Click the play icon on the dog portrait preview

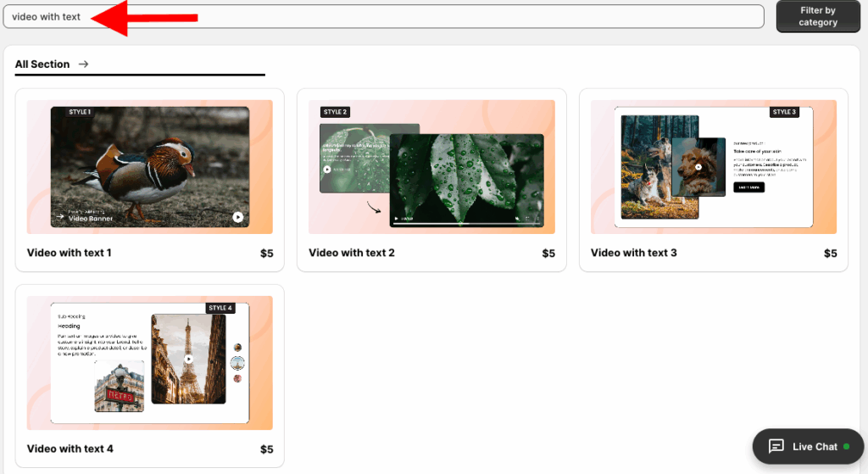(698, 167)
